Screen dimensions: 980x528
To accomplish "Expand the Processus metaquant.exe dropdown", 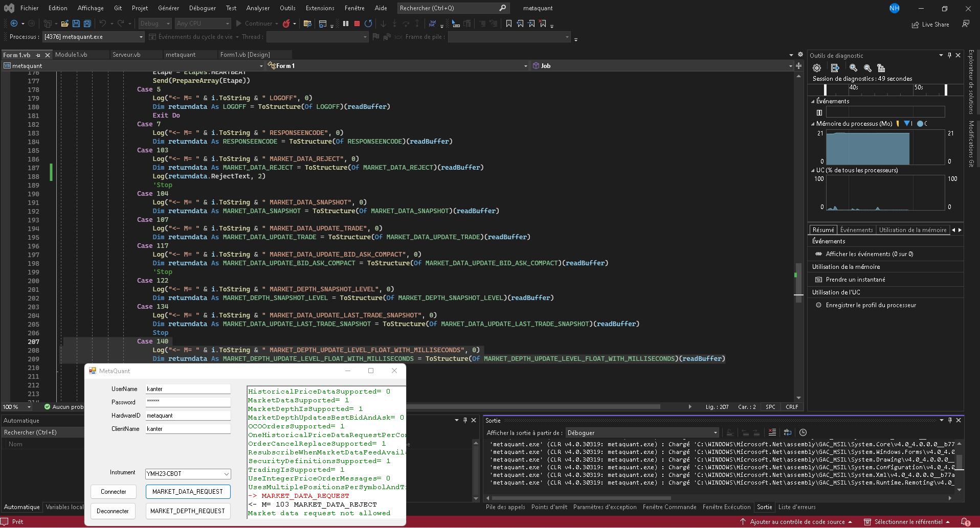I will (141, 37).
